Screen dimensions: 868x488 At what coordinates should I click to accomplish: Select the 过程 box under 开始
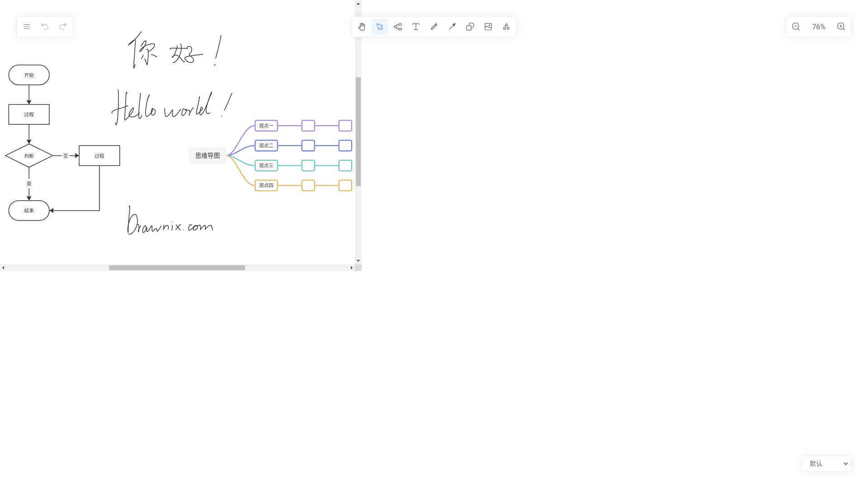pyautogui.click(x=29, y=114)
